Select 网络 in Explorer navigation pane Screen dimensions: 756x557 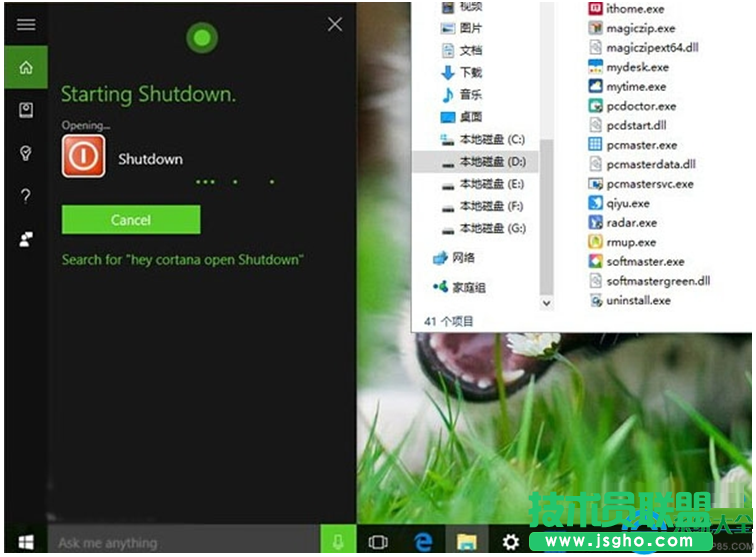(454, 258)
